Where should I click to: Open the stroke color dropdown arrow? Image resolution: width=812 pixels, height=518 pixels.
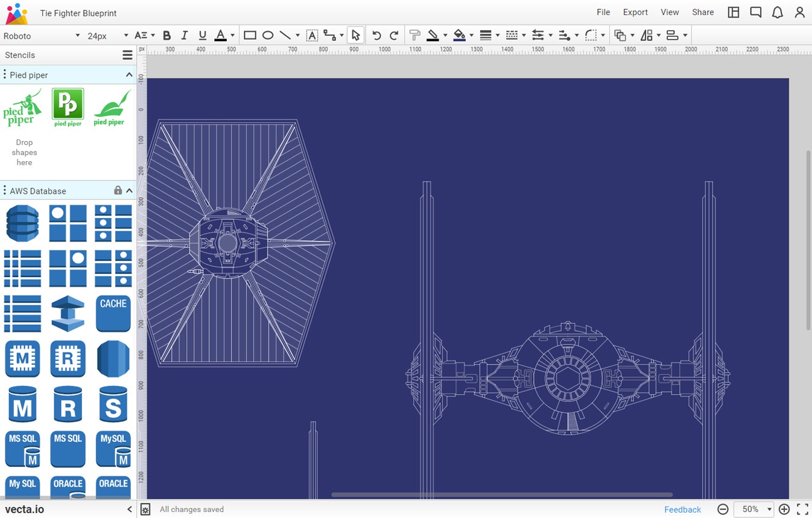coord(445,36)
